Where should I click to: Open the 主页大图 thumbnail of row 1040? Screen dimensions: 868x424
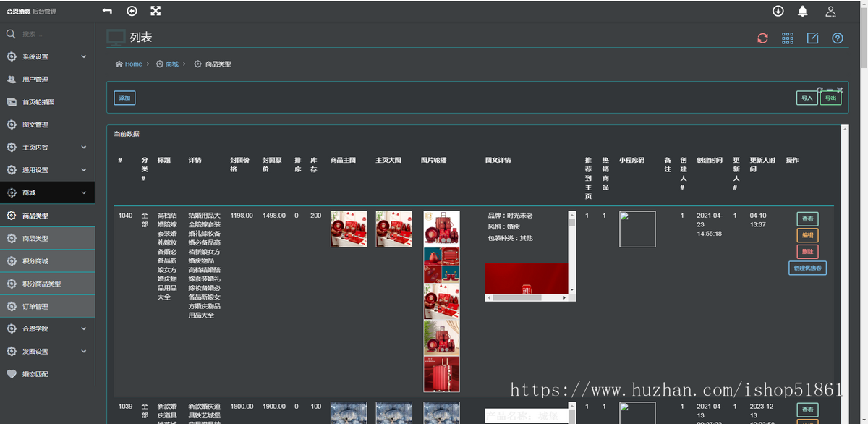point(394,229)
